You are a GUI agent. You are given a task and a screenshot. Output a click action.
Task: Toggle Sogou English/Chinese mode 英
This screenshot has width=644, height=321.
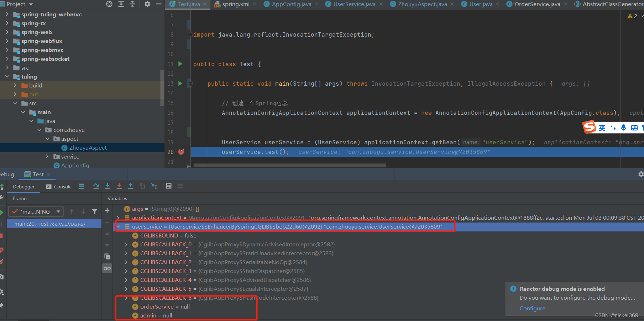[x=602, y=128]
